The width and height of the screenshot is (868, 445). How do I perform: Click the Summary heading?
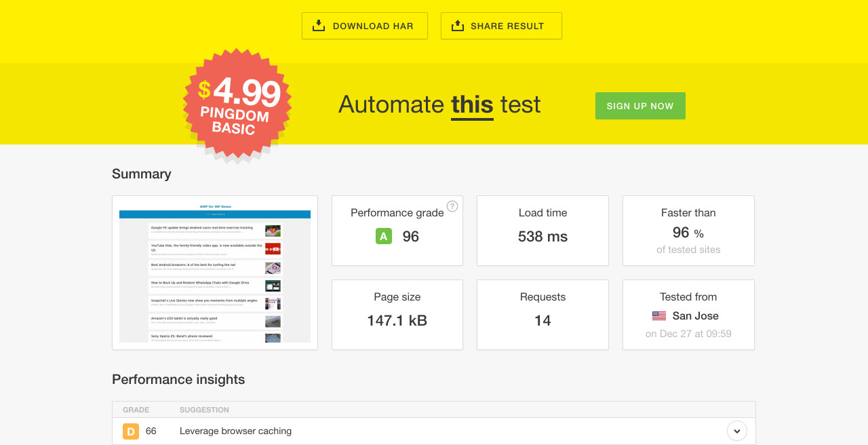coord(141,174)
